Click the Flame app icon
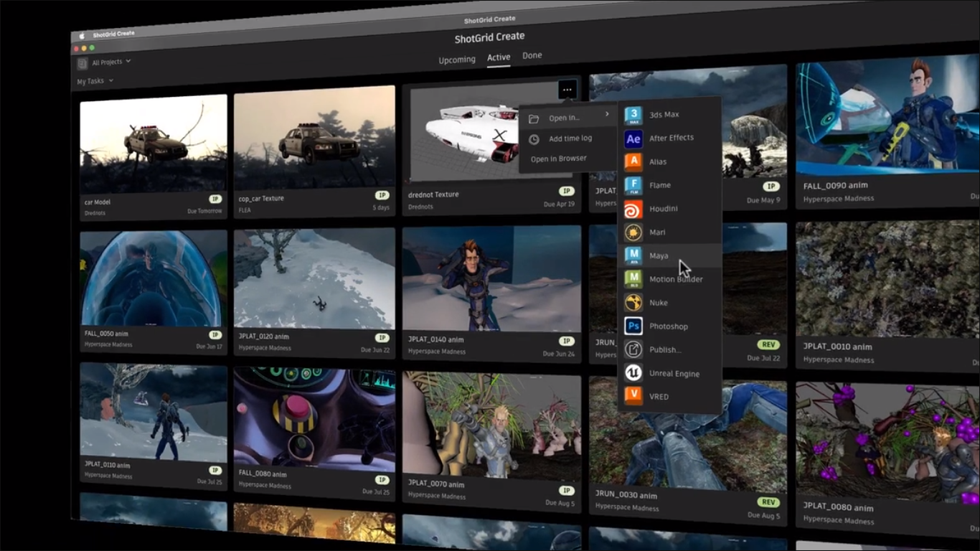The image size is (980, 551). click(633, 185)
